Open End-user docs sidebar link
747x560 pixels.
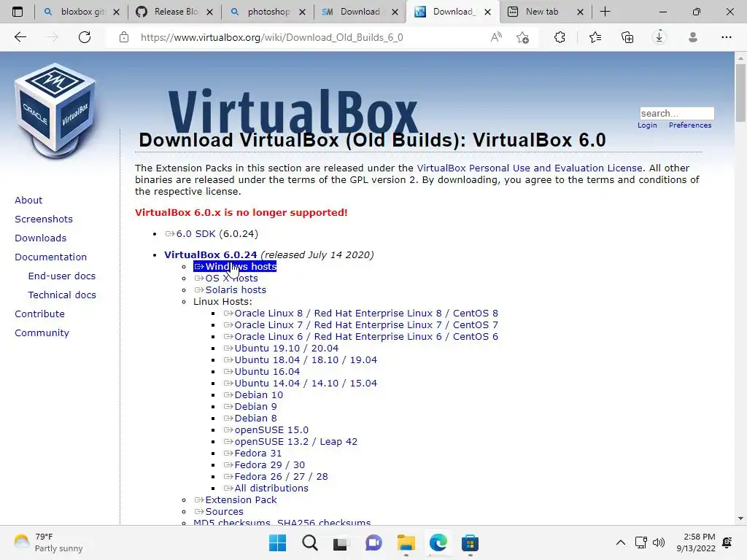coord(62,276)
